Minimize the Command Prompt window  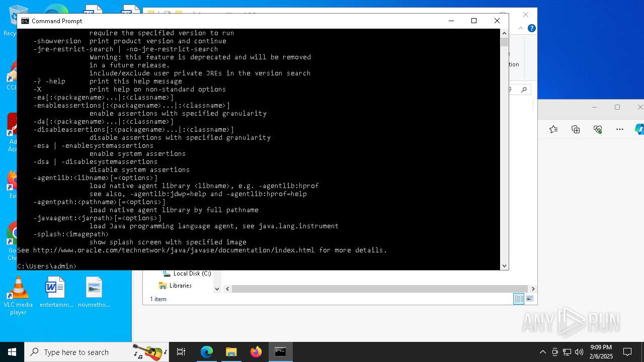(451, 21)
